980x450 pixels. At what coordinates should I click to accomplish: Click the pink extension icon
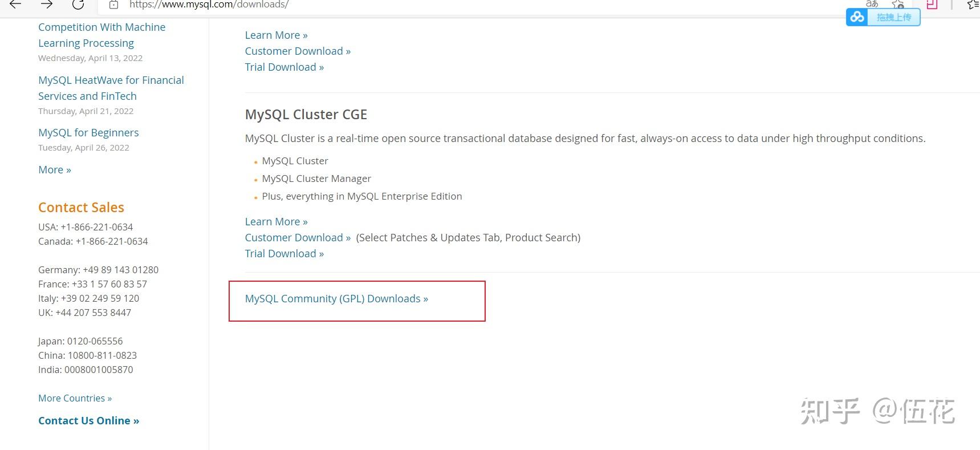932,5
